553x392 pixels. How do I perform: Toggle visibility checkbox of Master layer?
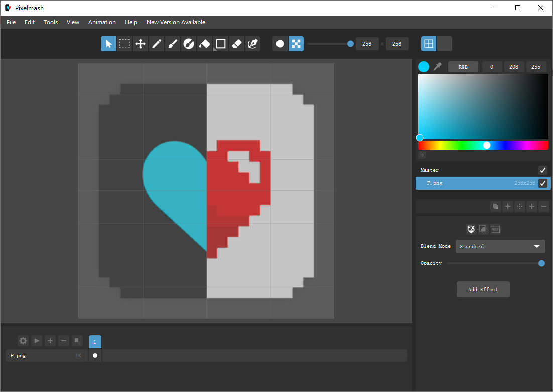542,170
